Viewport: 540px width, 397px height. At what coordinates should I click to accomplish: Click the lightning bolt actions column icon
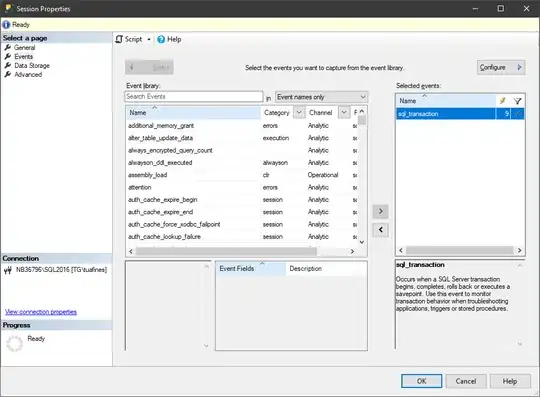pyautogui.click(x=502, y=101)
